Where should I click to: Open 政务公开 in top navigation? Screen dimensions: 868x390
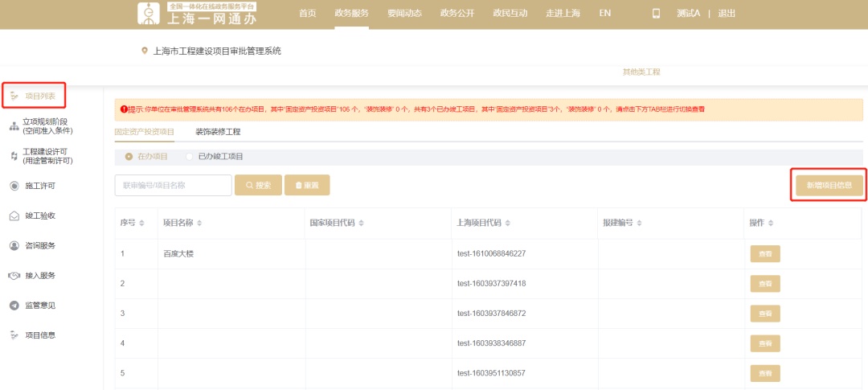457,14
